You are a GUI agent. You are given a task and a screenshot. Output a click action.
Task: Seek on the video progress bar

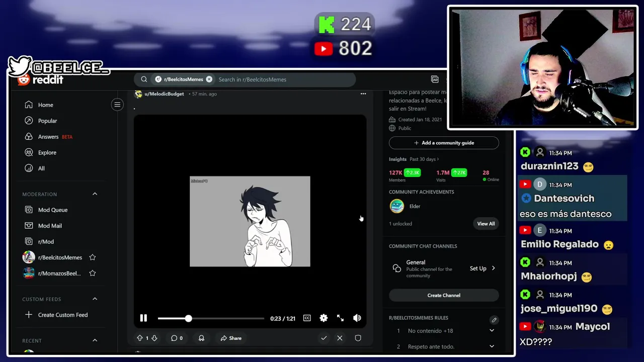(211, 318)
